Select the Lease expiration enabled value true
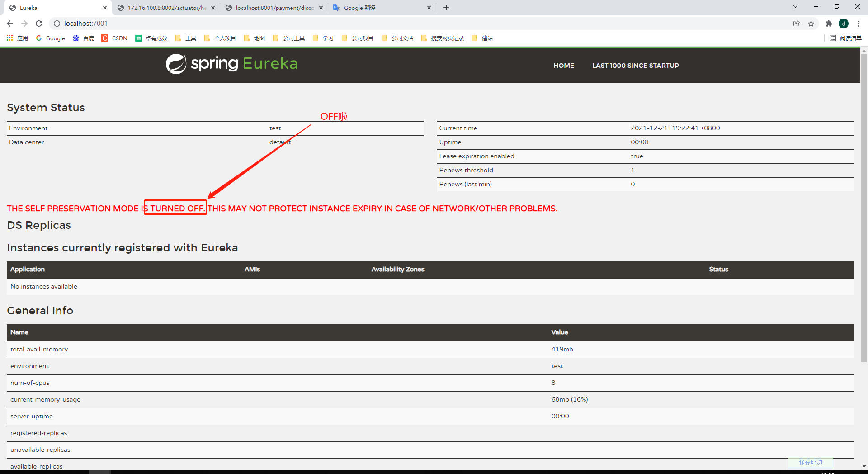868x474 pixels. tap(637, 156)
